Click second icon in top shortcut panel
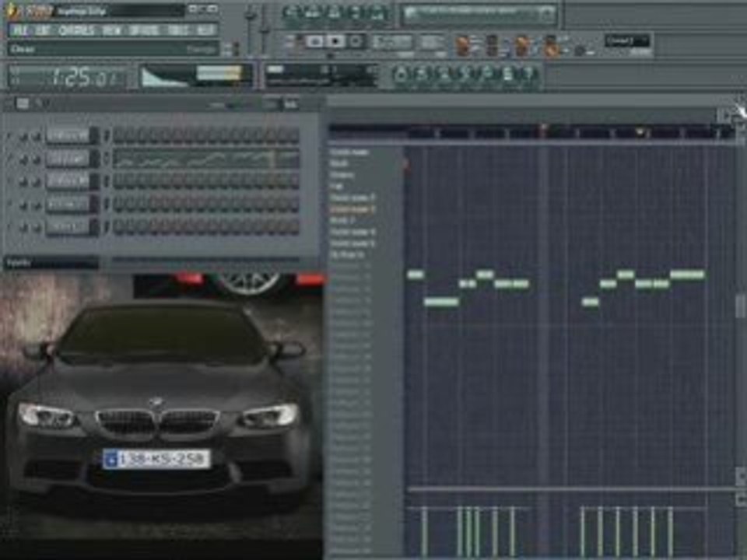The image size is (747, 560). click(312, 12)
